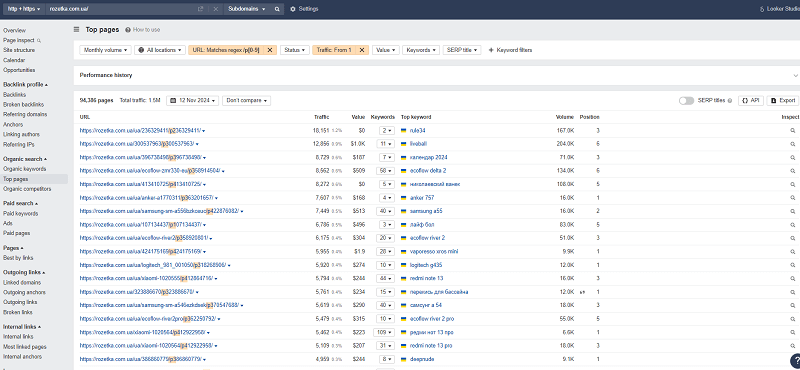Click the Export button

click(x=782, y=101)
